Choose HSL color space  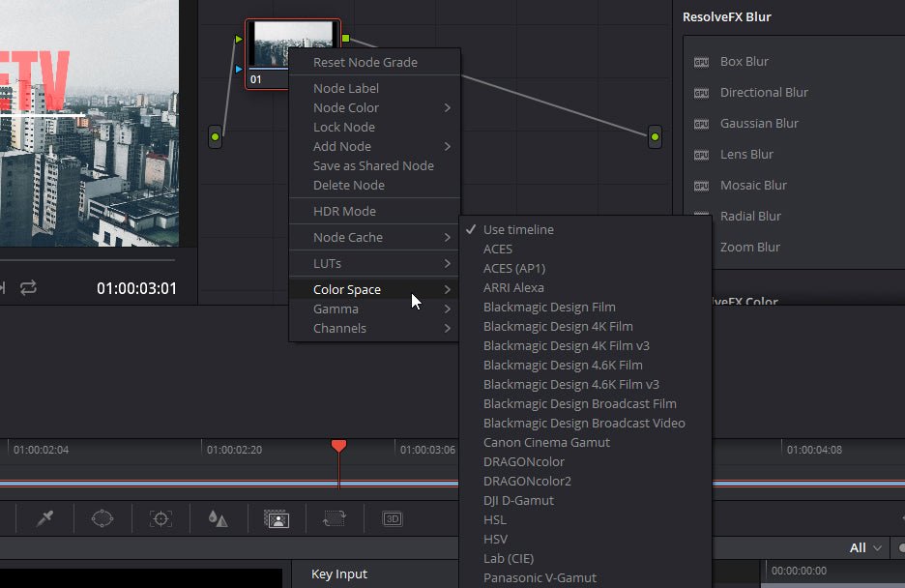pyautogui.click(x=585, y=519)
